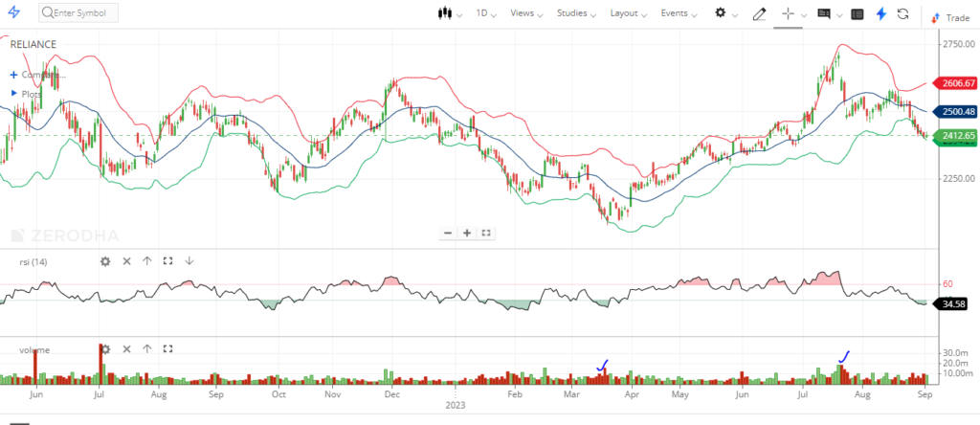
Task: Click the volume panel title
Action: pyautogui.click(x=34, y=350)
